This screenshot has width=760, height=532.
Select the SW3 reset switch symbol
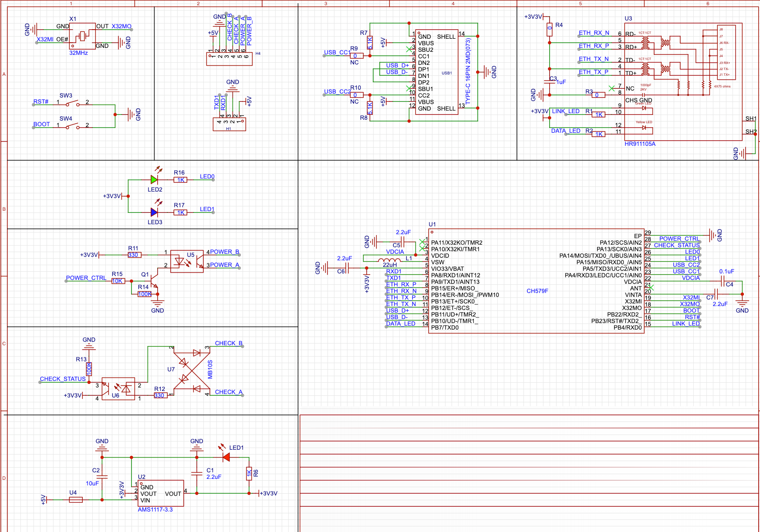click(x=72, y=104)
